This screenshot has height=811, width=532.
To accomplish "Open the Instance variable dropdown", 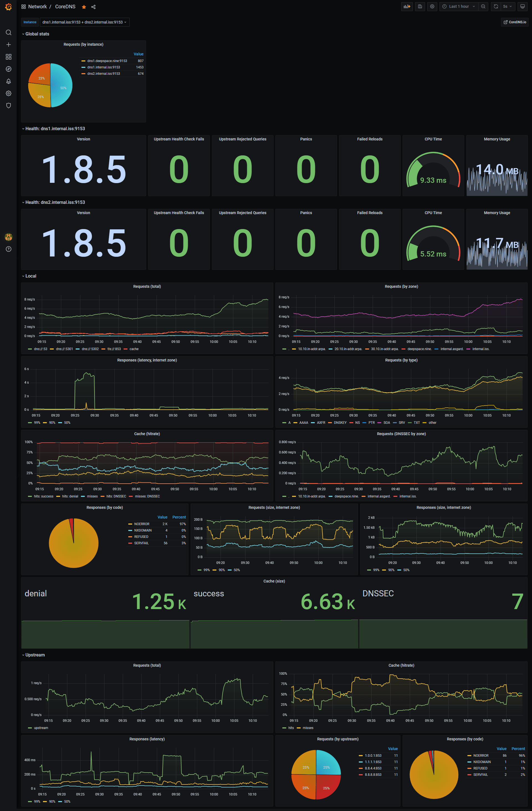I will tap(84, 22).
